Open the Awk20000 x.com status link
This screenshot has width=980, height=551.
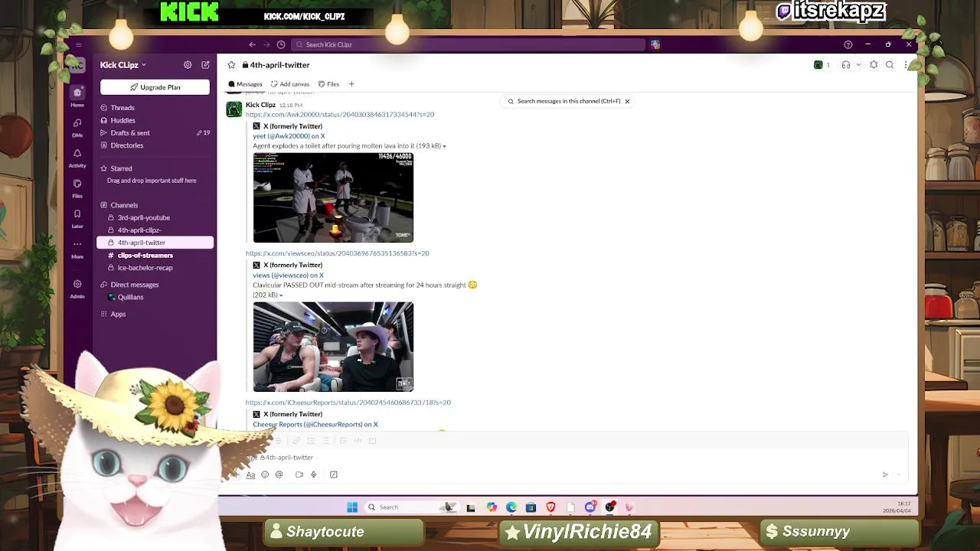coord(340,114)
